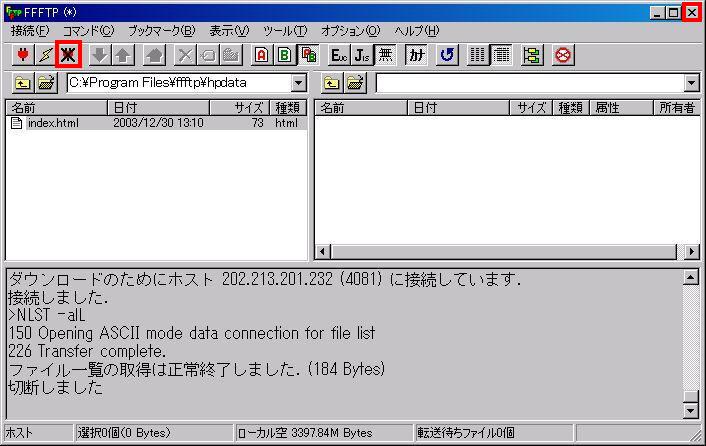Image resolution: width=706 pixels, height=446 pixels.
Task: Select index.html in the local file list
Action: 53,123
